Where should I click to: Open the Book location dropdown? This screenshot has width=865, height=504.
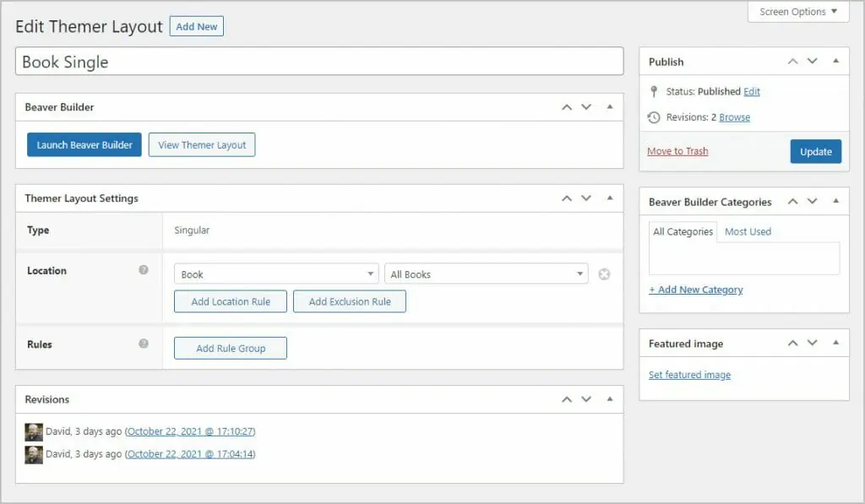276,274
